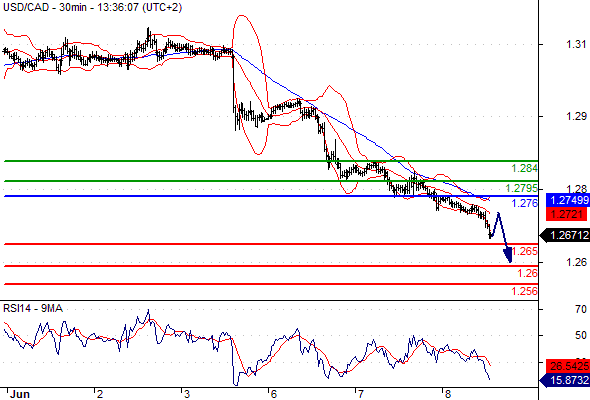This screenshot has width=590, height=400.
Task: Click the USD/CAD 30min chart title
Action: 93,8
